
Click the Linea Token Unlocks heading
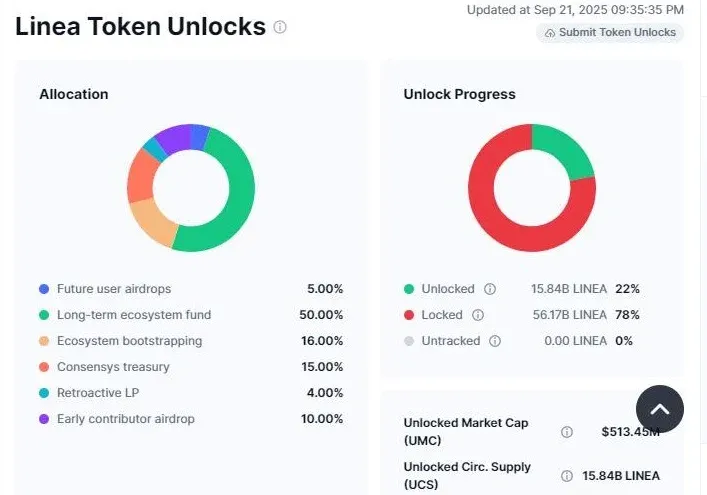click(140, 27)
